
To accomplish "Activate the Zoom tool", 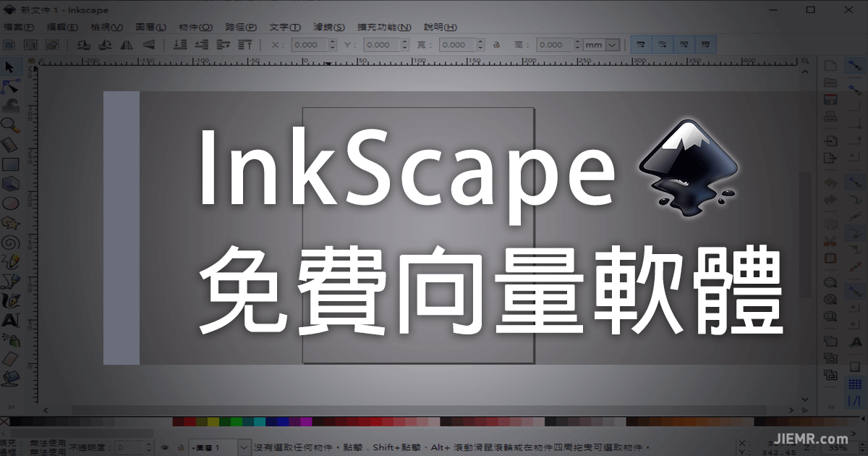I will coord(10,124).
